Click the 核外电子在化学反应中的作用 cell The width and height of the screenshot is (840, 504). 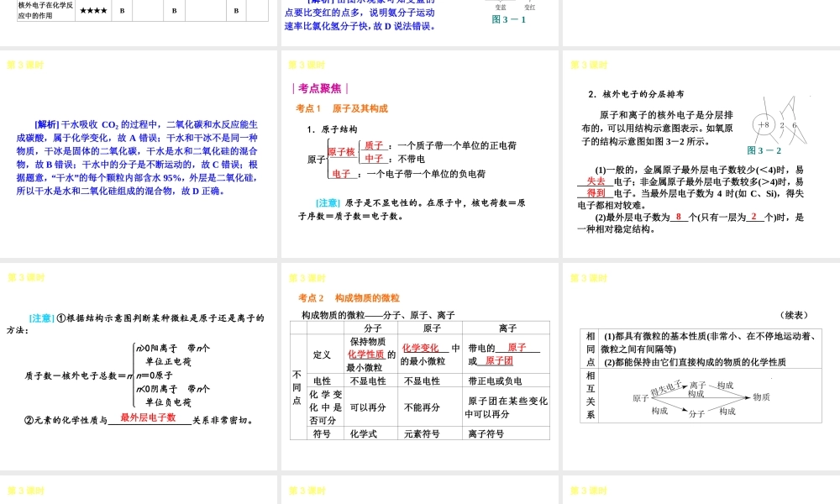tap(45, 10)
